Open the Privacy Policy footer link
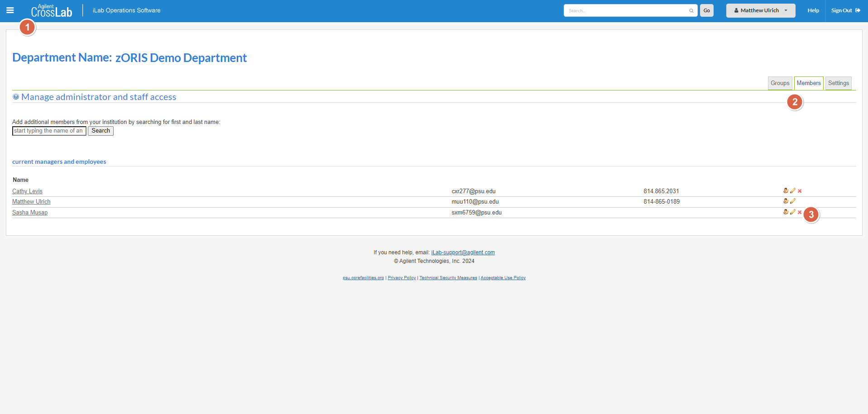Viewport: 868px width, 414px height. point(402,278)
